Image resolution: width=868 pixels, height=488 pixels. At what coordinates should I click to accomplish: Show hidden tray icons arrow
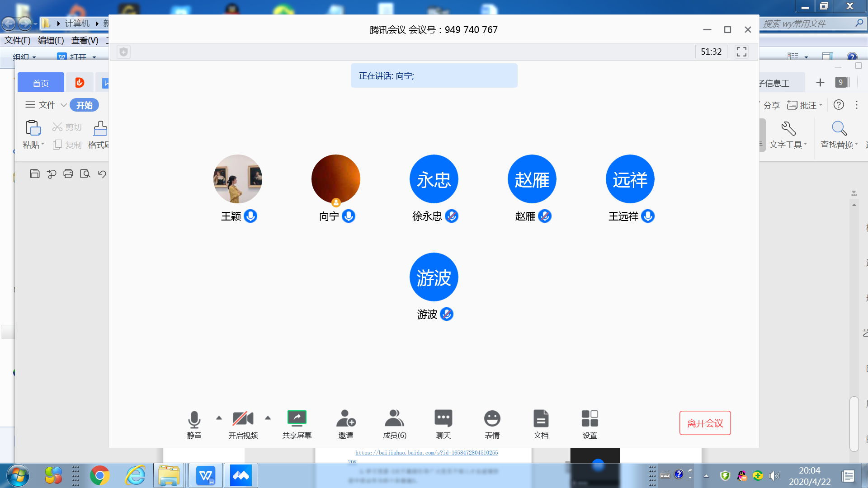pos(706,476)
